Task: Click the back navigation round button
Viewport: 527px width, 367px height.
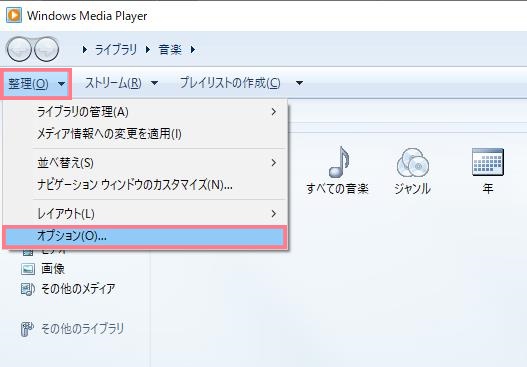Action: pyautogui.click(x=19, y=49)
